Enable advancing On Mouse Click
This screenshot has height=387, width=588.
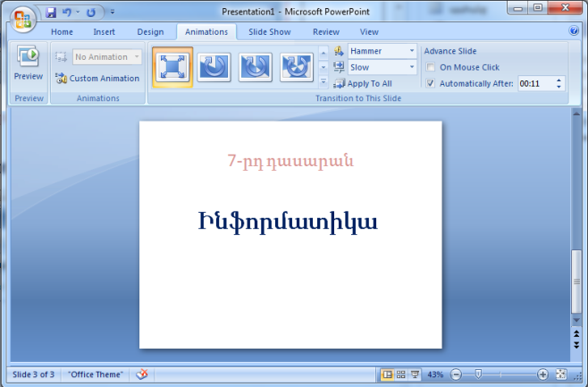[x=431, y=67]
